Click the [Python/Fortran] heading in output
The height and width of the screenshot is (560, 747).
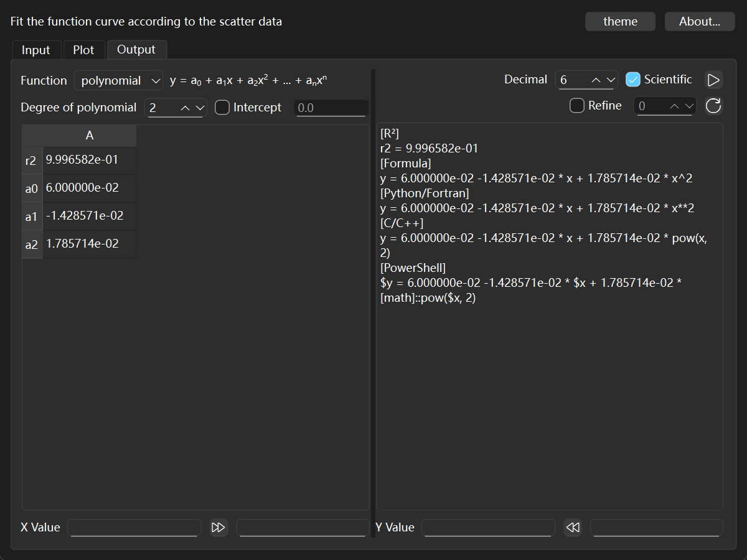pyautogui.click(x=425, y=194)
